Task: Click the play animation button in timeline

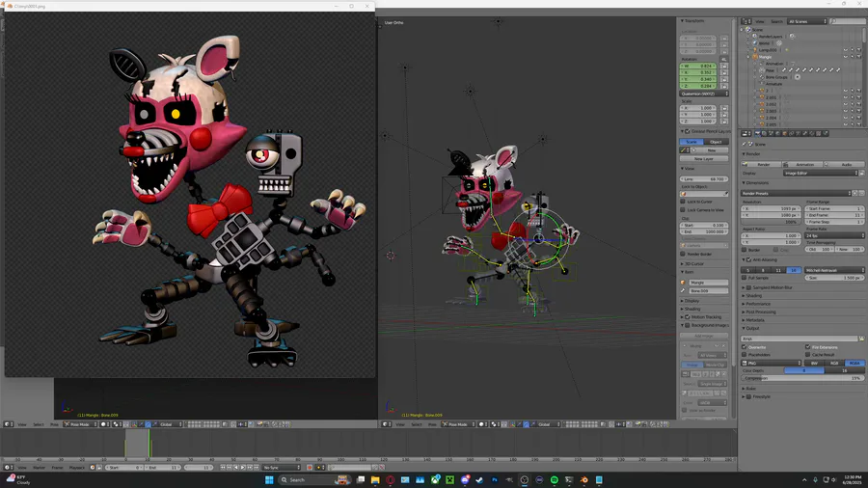Action: pos(243,468)
